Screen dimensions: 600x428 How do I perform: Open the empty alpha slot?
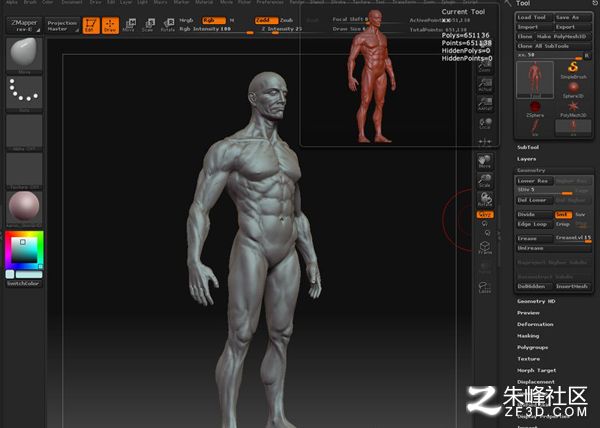[x=24, y=132]
